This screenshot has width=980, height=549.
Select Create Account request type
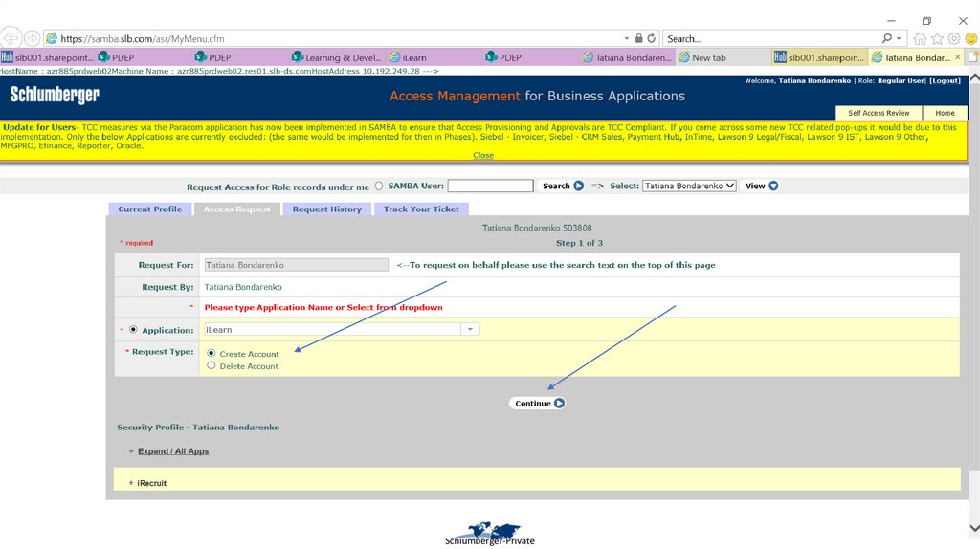click(212, 354)
